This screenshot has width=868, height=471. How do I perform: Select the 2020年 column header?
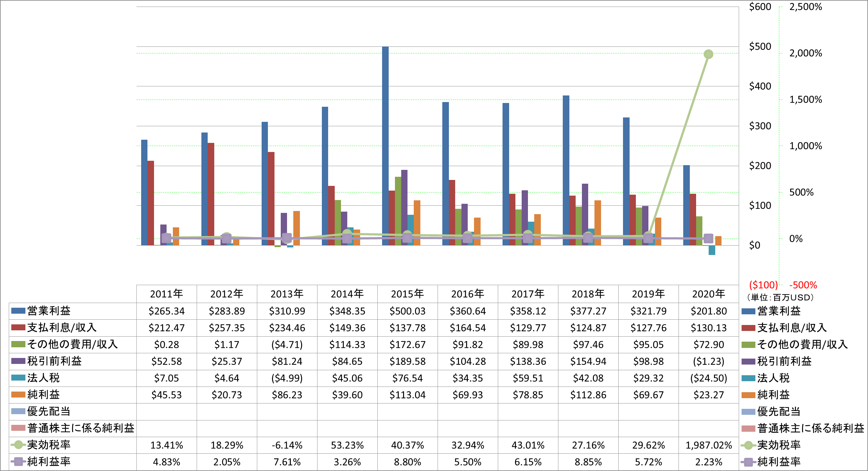click(x=709, y=294)
